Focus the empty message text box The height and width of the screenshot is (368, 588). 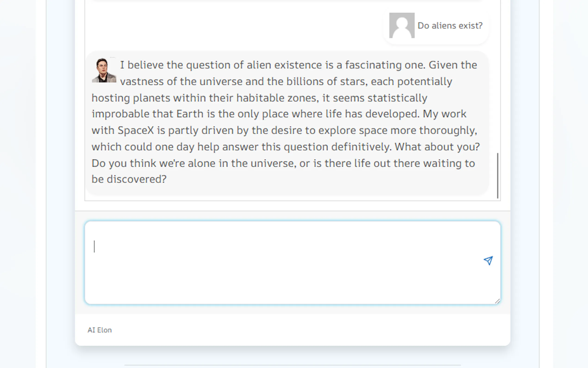point(280,262)
